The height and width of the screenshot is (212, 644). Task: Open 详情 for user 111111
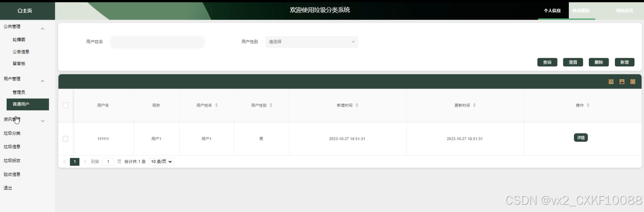[581, 138]
